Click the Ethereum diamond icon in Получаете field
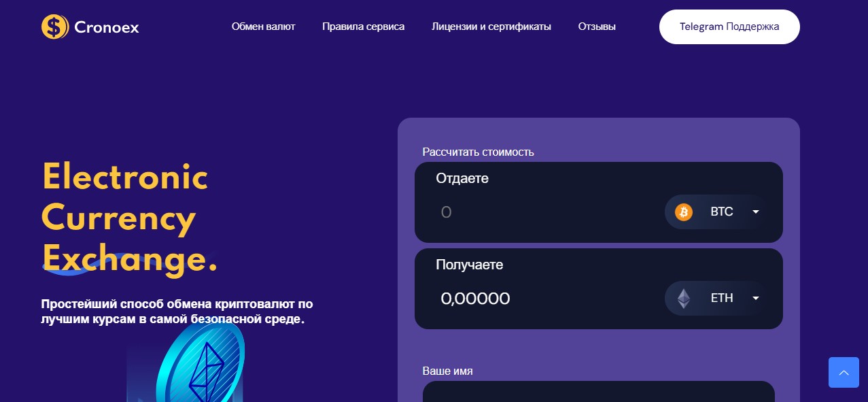This screenshot has height=402, width=868. click(x=683, y=298)
